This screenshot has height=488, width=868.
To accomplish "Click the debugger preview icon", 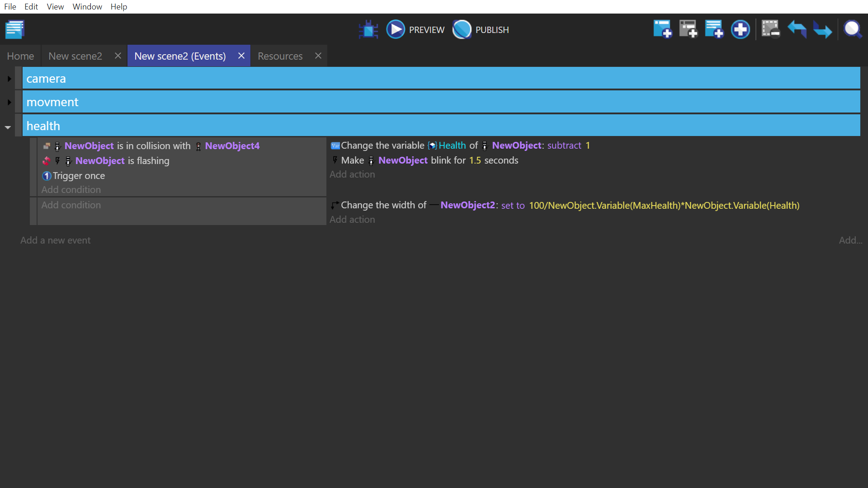I will (368, 30).
